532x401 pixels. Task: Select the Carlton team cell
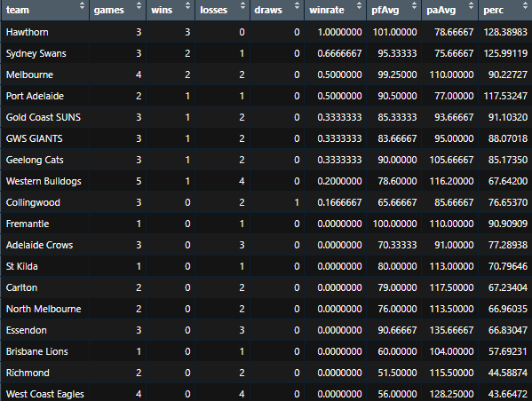pos(44,287)
